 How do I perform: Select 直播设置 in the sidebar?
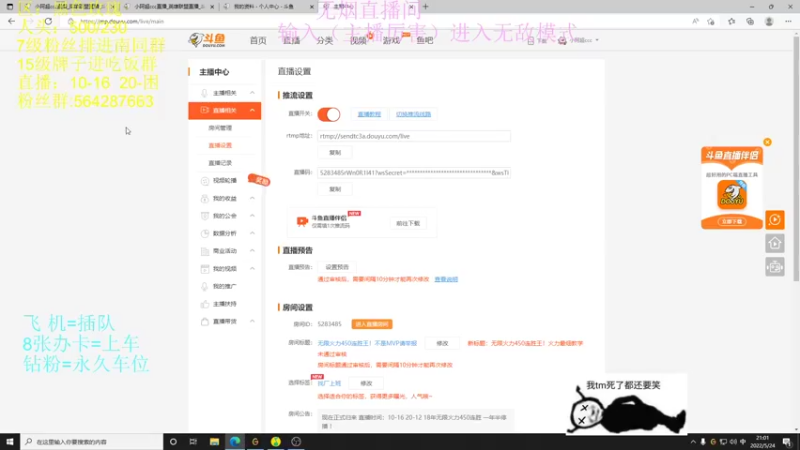click(x=220, y=145)
